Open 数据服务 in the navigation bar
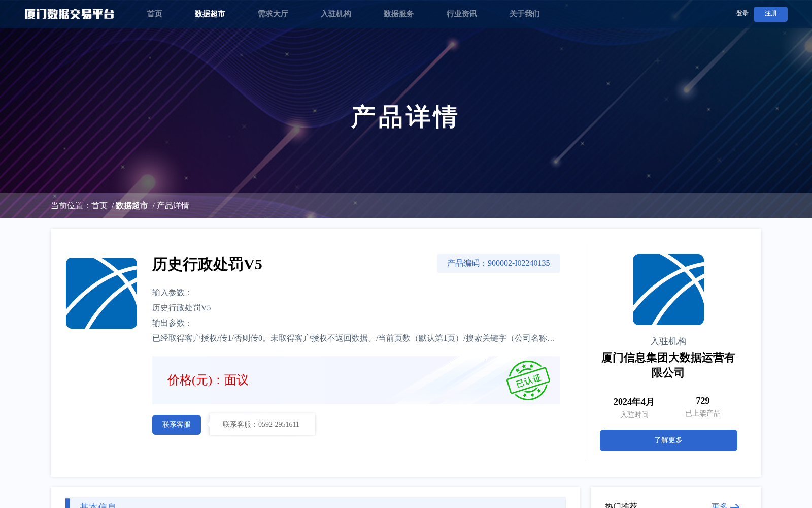 pos(398,14)
